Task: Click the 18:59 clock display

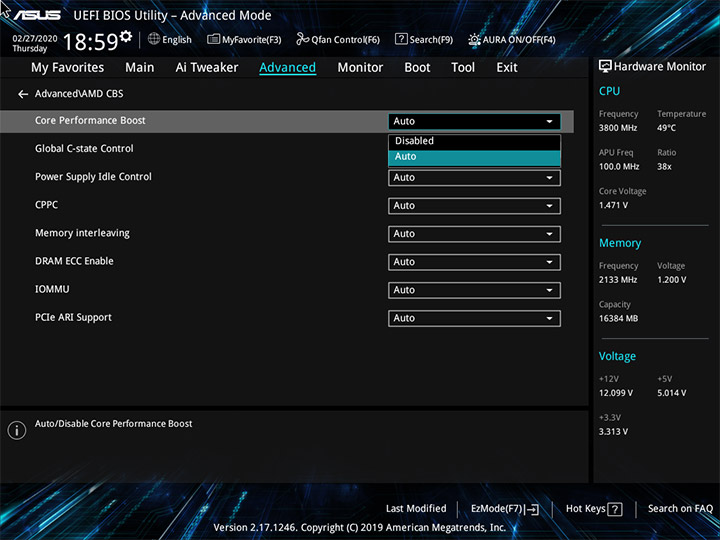Action: pos(90,42)
